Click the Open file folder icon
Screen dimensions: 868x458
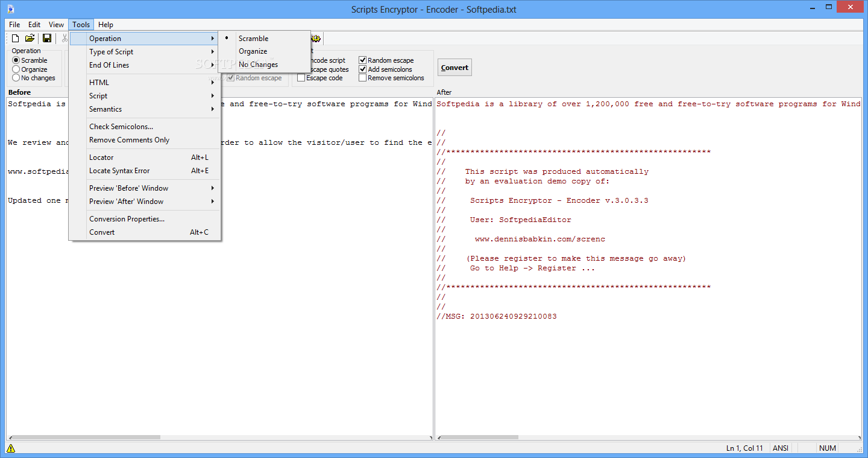30,38
